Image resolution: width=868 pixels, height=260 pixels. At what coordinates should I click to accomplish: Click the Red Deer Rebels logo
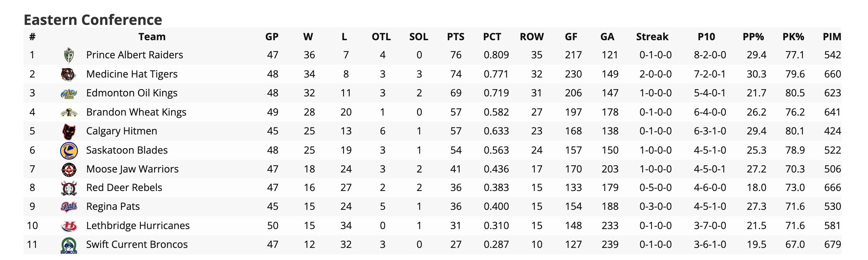pos(69,188)
